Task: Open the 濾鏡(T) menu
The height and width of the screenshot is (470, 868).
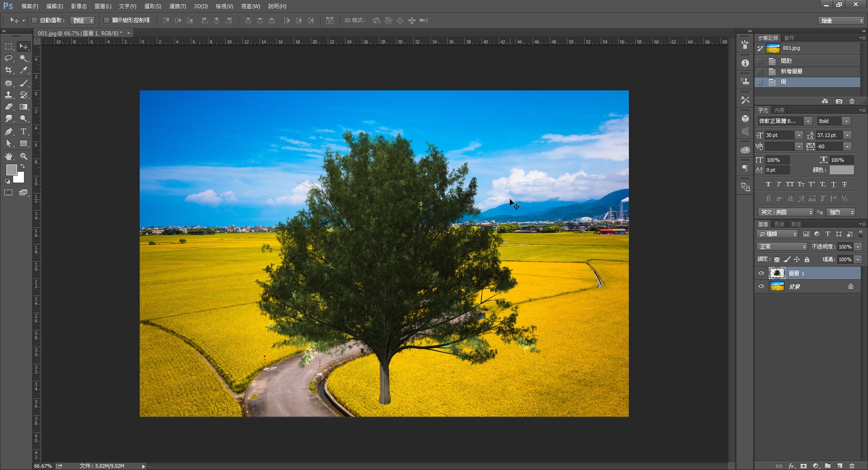Action: coord(177,6)
